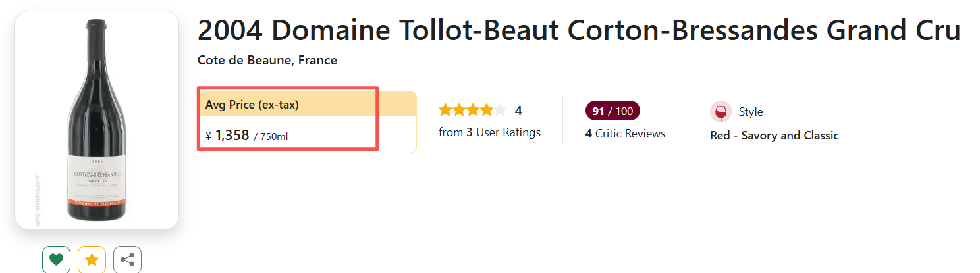
Task: Open the '4 Critic Reviews' link
Action: pyautogui.click(x=625, y=134)
